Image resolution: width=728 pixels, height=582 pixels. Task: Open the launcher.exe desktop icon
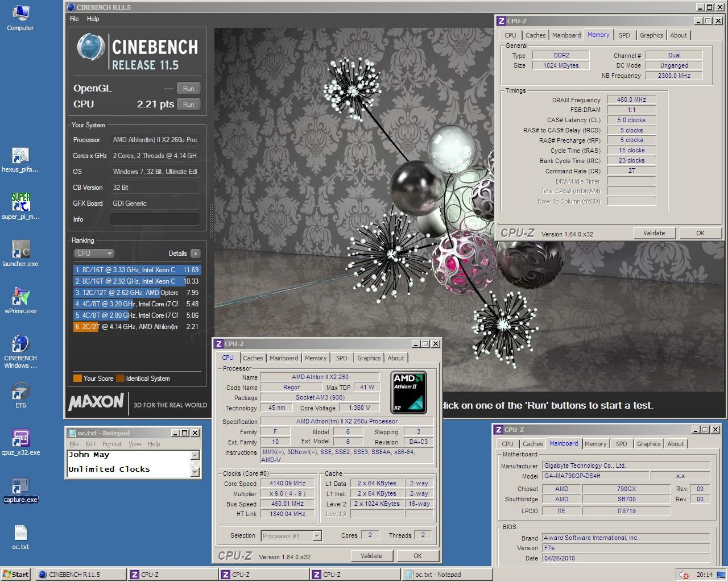(x=20, y=253)
